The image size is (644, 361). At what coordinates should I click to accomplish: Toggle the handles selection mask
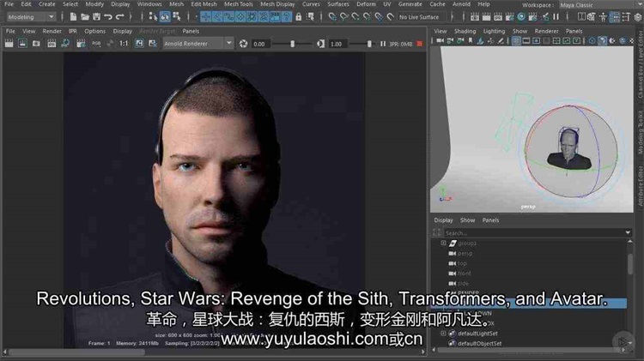205,17
